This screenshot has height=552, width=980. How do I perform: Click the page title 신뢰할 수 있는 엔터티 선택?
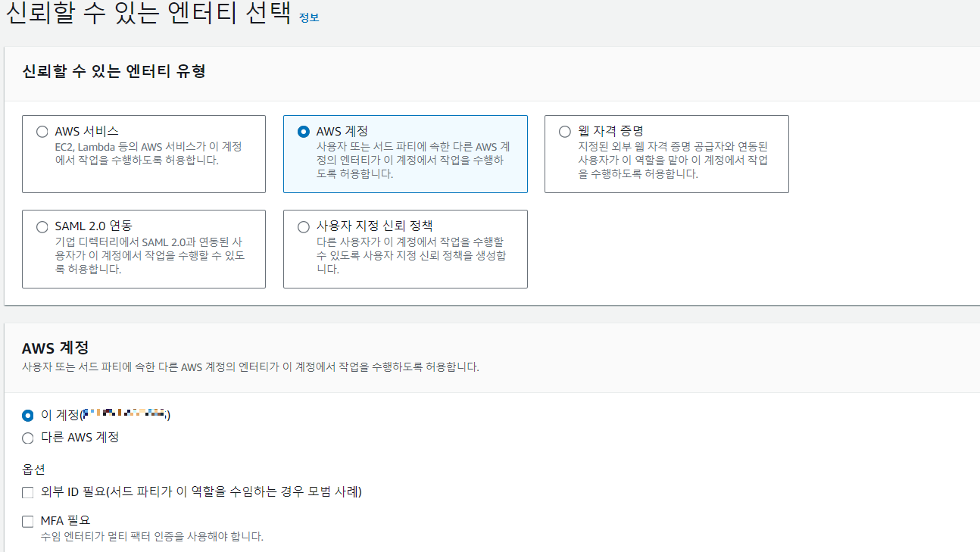pyautogui.click(x=148, y=15)
